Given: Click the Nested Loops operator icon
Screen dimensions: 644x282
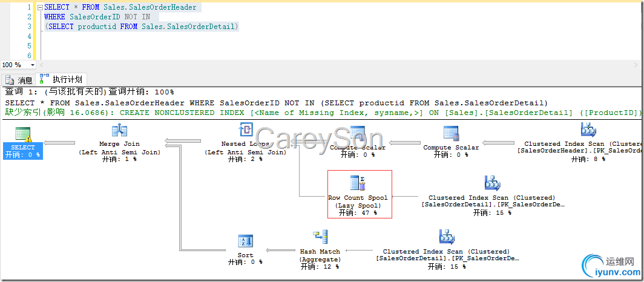Looking at the screenshot, I should point(246,131).
